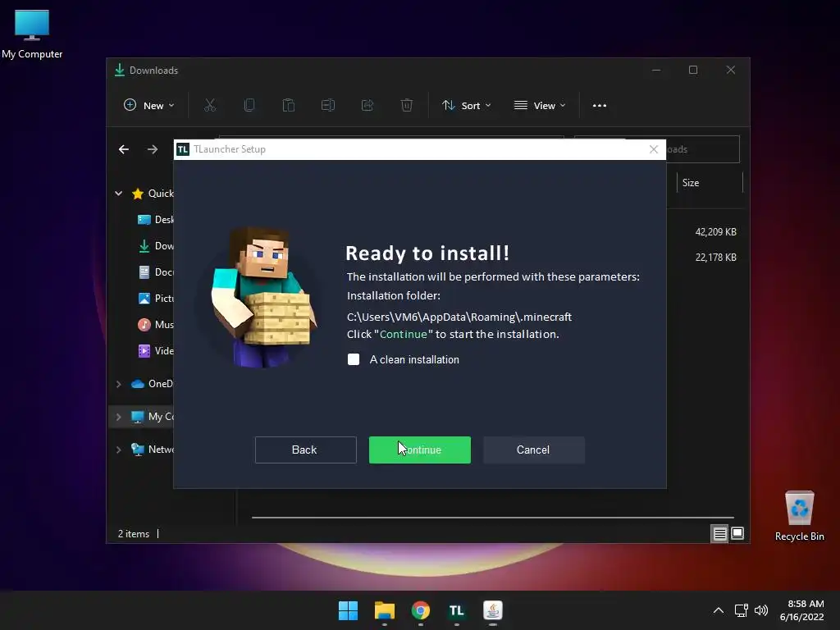This screenshot has height=630, width=840.
Task: Collapse the Quick access tree section
Action: click(118, 194)
